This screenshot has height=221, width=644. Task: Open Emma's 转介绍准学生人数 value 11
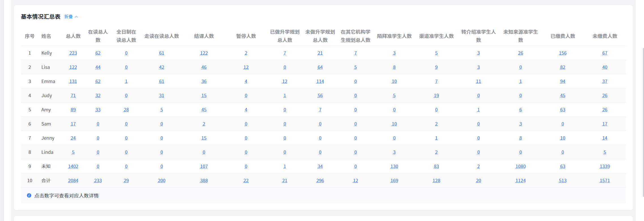tap(478, 81)
